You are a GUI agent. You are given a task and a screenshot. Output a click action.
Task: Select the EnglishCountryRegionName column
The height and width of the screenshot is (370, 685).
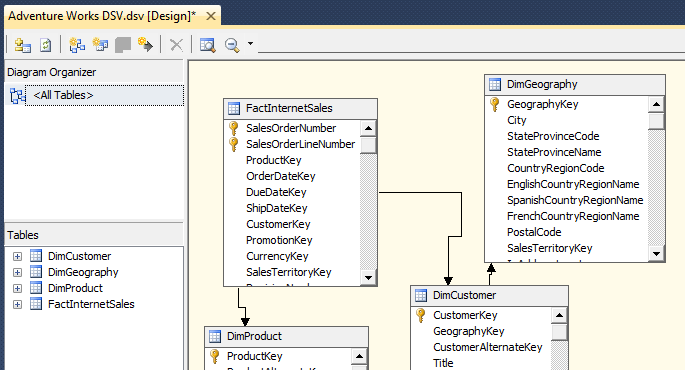pos(573,184)
